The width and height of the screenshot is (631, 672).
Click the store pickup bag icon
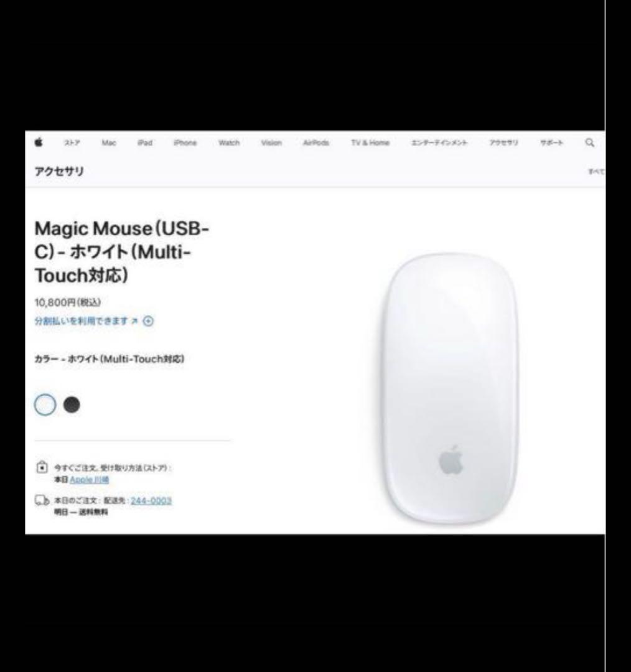(x=42, y=467)
